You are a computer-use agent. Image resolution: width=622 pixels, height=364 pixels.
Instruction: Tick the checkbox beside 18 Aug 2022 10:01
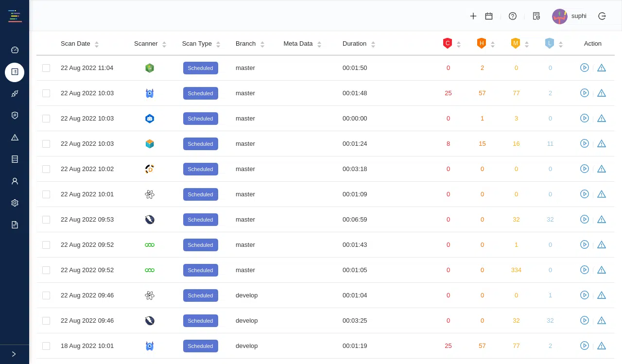coord(46,346)
